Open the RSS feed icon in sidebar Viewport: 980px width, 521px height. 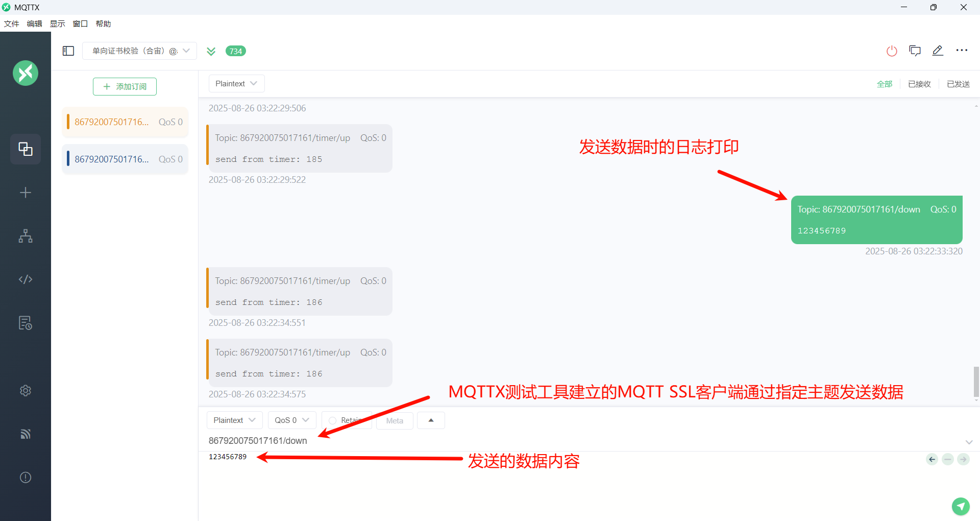click(26, 434)
